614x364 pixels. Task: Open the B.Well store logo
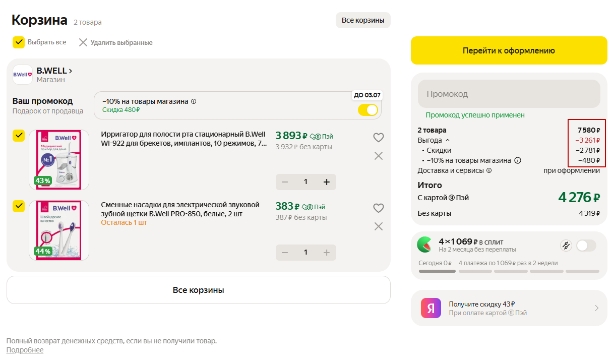[23, 75]
